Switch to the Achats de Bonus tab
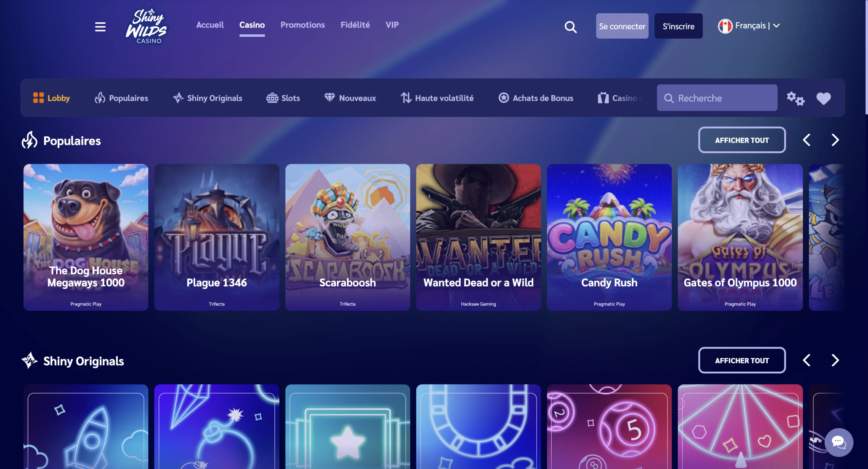Viewport: 868px width, 469px height. pyautogui.click(x=536, y=98)
